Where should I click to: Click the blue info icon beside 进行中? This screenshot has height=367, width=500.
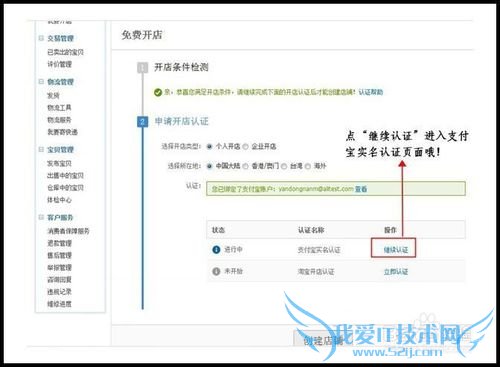(x=216, y=249)
